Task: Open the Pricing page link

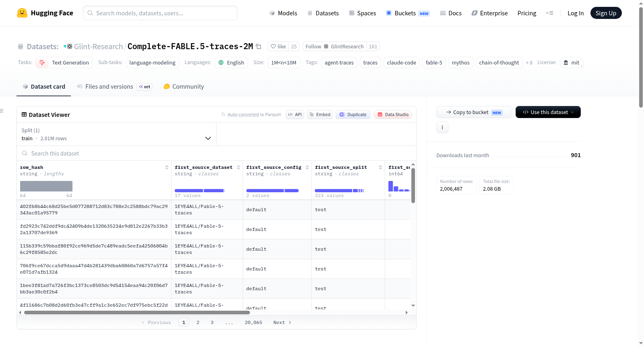Action: 527,13
